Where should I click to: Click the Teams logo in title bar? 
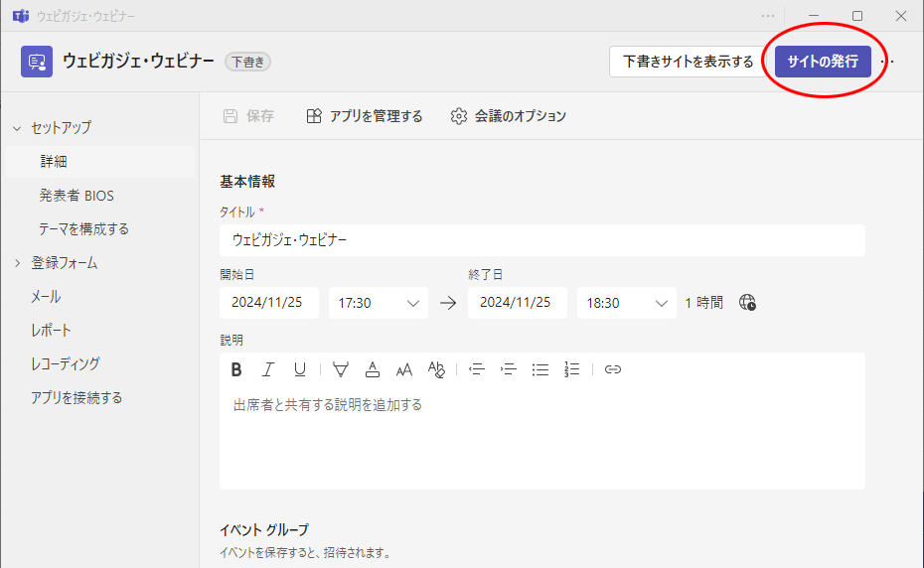point(21,16)
